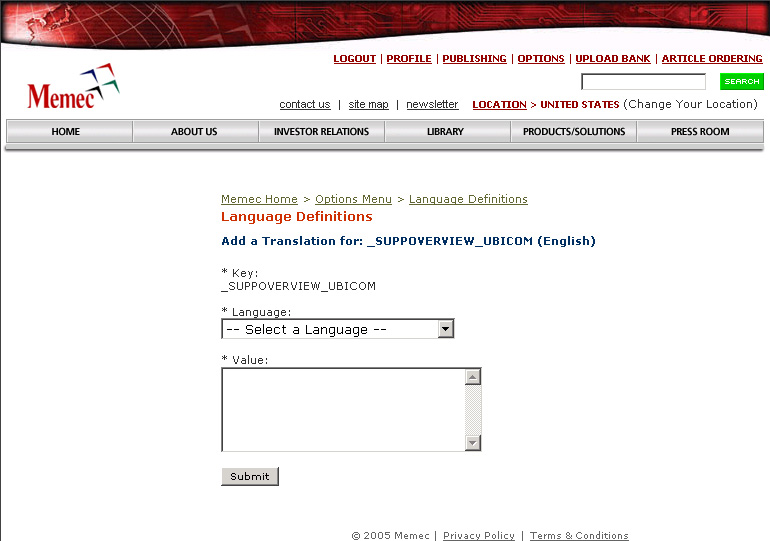Open the newsletter link

tap(432, 105)
